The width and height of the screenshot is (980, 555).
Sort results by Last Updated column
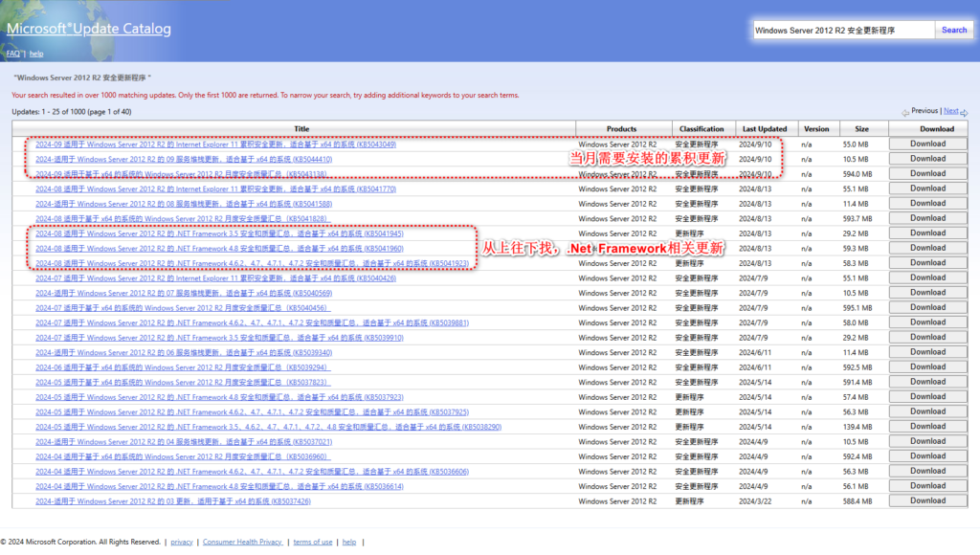click(x=766, y=127)
